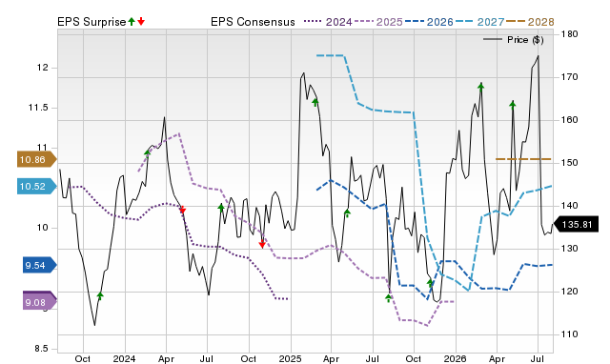Click the EPS Surprise label
This screenshot has height=364, width=610.
point(91,22)
